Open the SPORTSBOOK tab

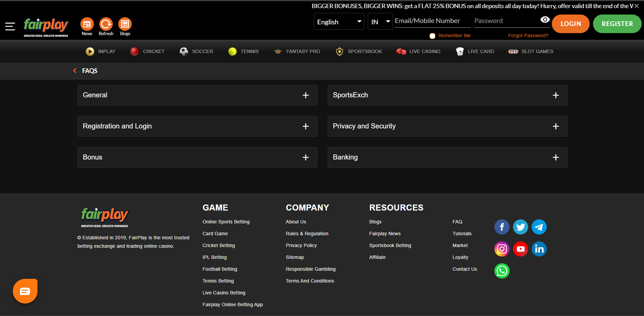pos(359,51)
